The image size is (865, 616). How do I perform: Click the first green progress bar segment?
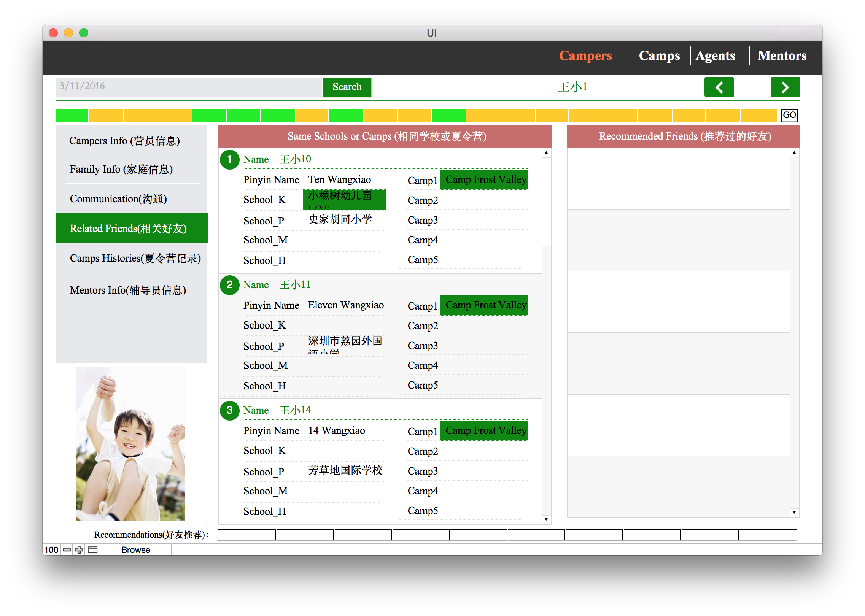pos(72,115)
